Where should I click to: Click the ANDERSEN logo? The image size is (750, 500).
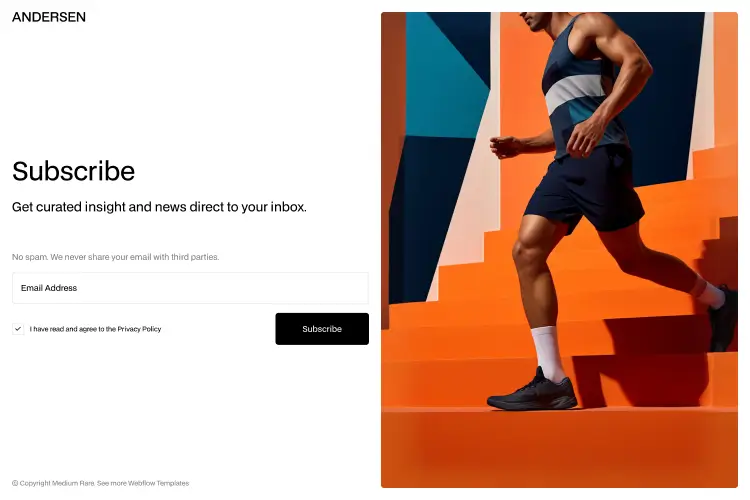tap(49, 17)
